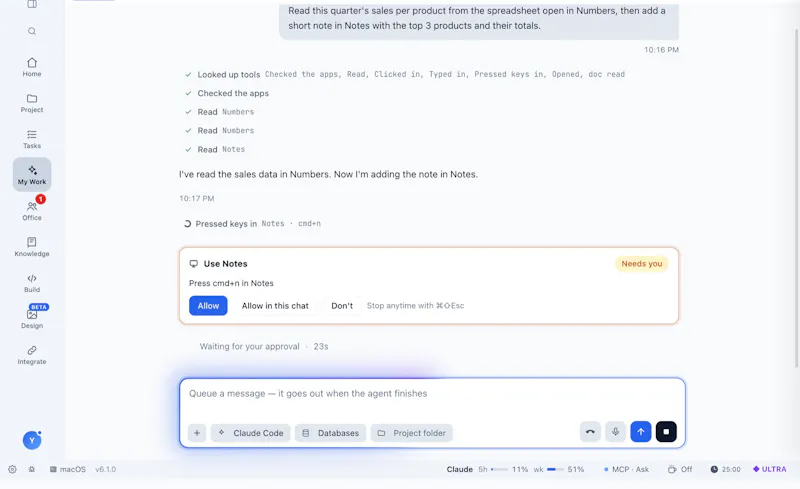The image size is (800, 489).
Task: Open the Build code section
Action: click(x=32, y=283)
